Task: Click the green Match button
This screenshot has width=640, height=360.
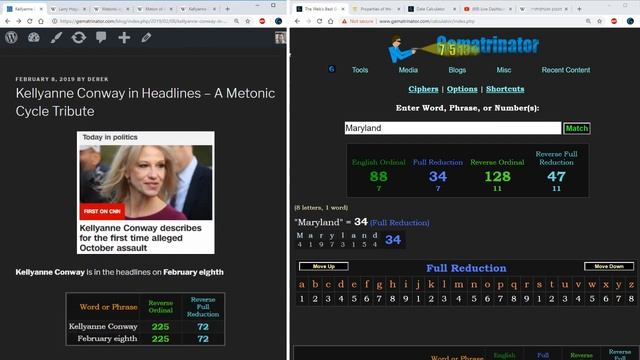Action: coord(576,128)
